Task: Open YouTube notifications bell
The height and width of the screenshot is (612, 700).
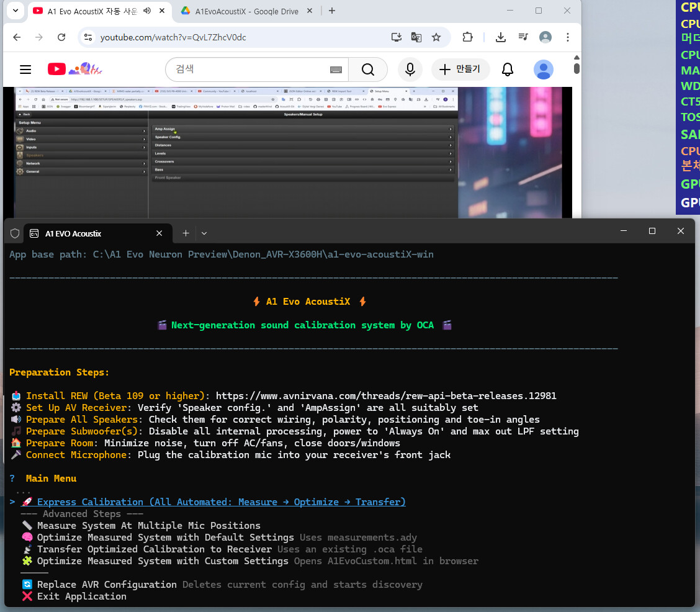Action: click(508, 70)
